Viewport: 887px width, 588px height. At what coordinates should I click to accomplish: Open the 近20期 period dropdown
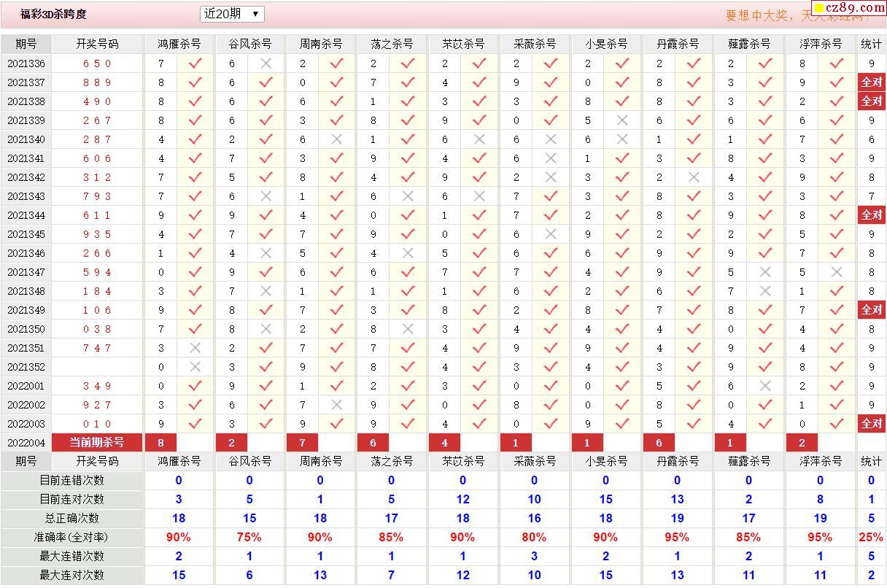tap(231, 14)
